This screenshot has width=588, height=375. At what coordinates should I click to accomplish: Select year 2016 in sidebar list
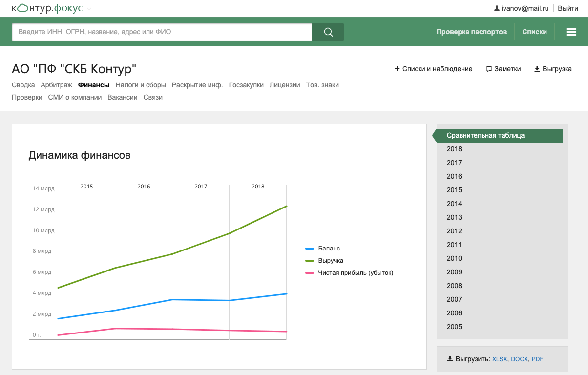[x=454, y=176]
